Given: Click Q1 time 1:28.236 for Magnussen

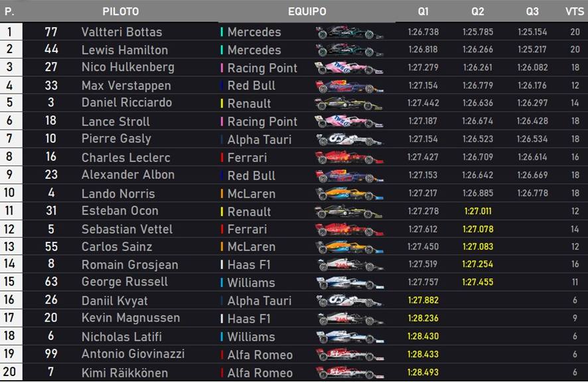Looking at the screenshot, I should (423, 318).
